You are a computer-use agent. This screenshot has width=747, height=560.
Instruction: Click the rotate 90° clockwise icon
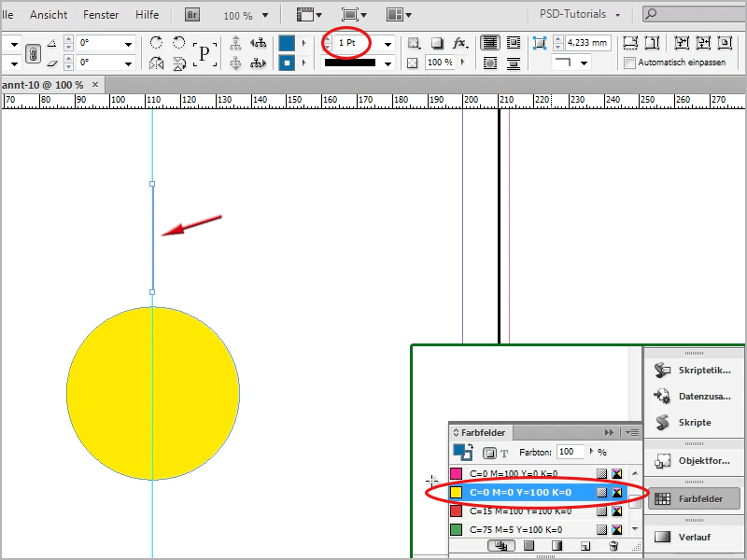point(156,42)
